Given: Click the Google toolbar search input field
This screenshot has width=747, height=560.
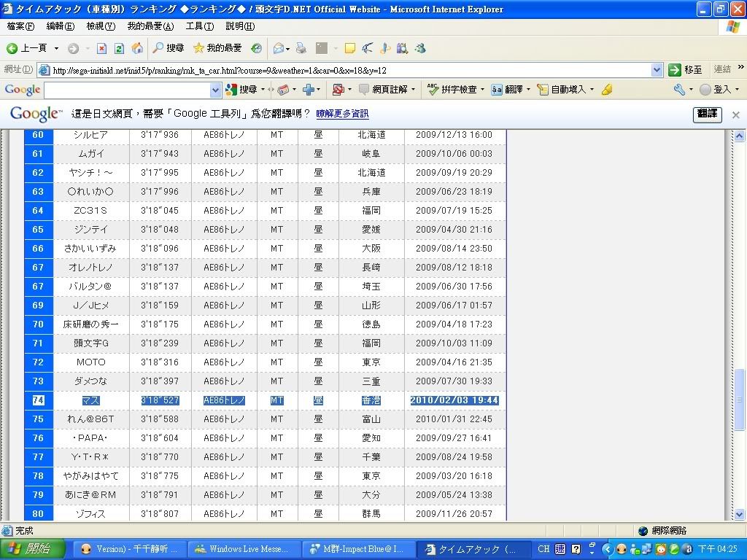Looking at the screenshot, I should [x=127, y=90].
